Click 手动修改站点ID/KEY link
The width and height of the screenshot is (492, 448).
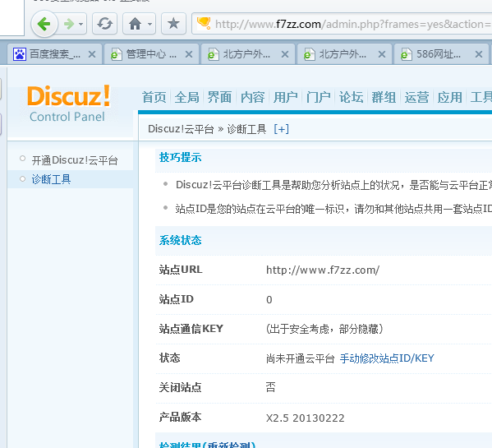click(x=387, y=358)
